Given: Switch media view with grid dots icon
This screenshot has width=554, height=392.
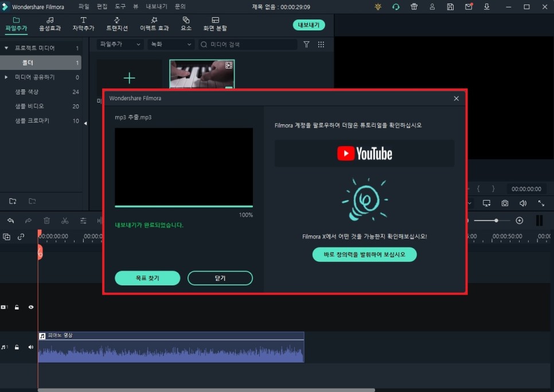Looking at the screenshot, I should click(x=321, y=45).
